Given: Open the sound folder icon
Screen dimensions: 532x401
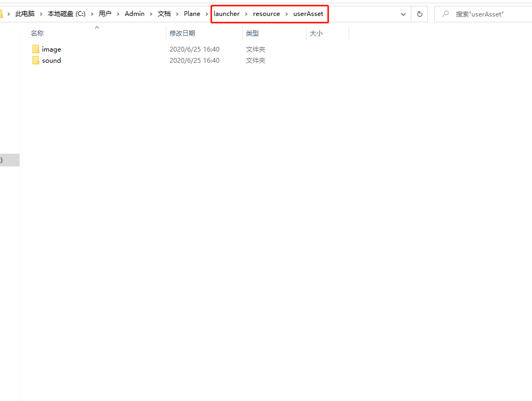Looking at the screenshot, I should tap(36, 61).
